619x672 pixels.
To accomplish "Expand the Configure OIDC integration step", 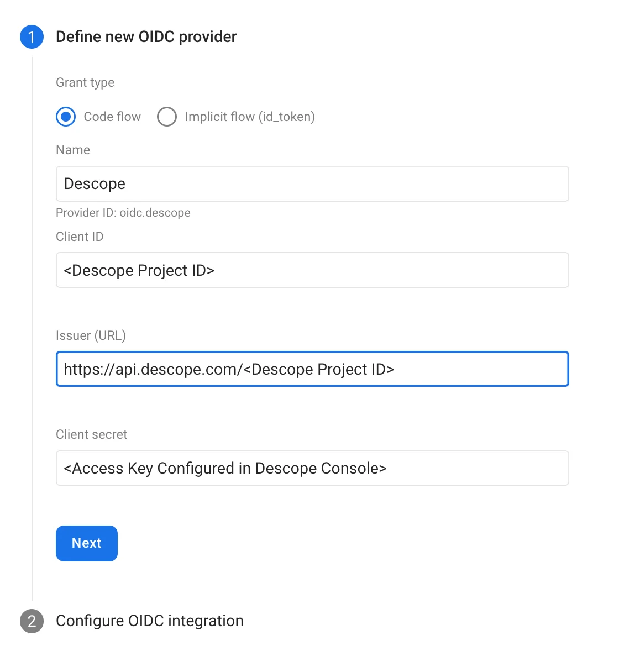I will coord(149,621).
